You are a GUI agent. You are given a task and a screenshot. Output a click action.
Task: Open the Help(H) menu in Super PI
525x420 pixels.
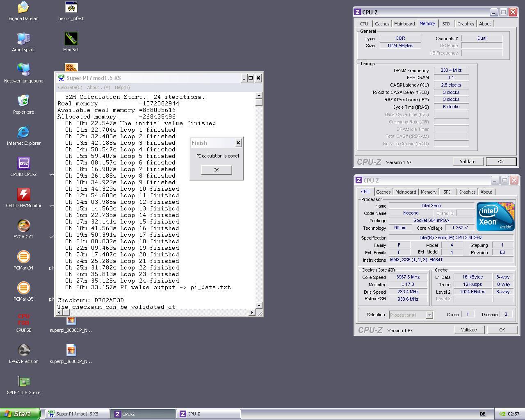(x=122, y=87)
